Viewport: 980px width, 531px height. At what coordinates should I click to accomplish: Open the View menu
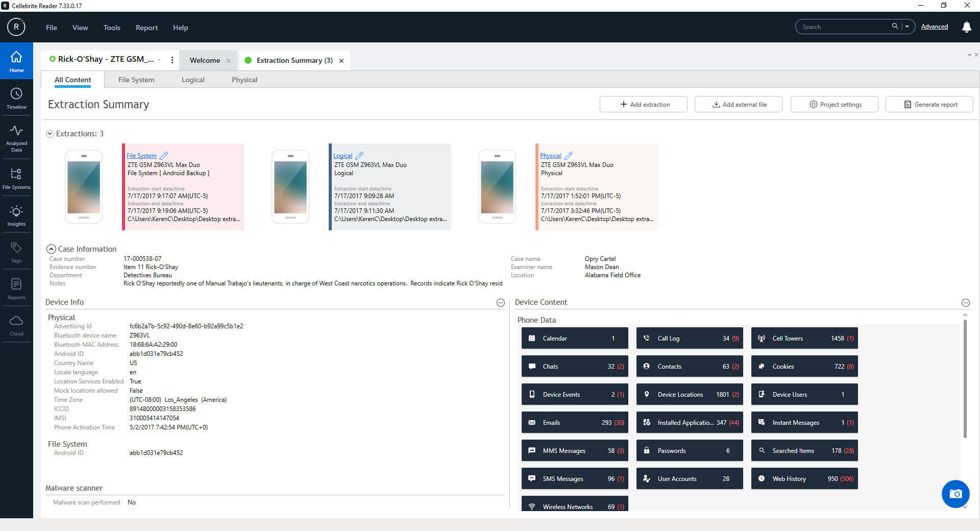[80, 28]
